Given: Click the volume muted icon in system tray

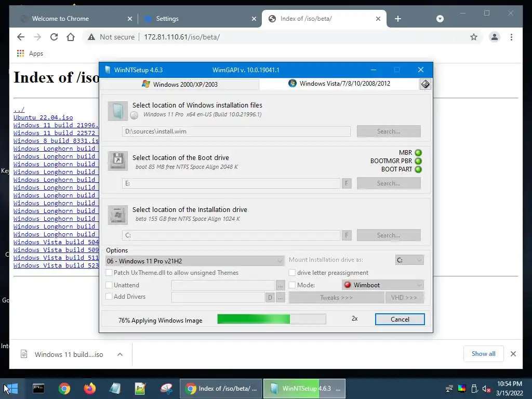Looking at the screenshot, I should [x=486, y=389].
